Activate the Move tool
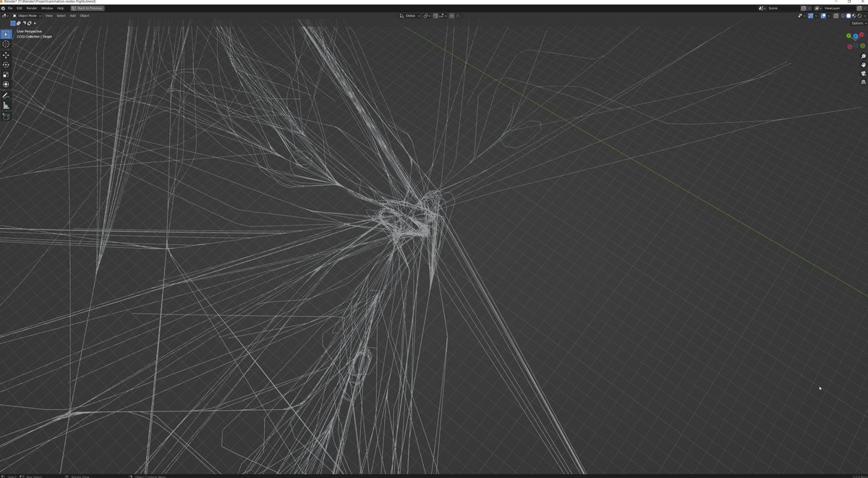 pyautogui.click(x=6, y=55)
